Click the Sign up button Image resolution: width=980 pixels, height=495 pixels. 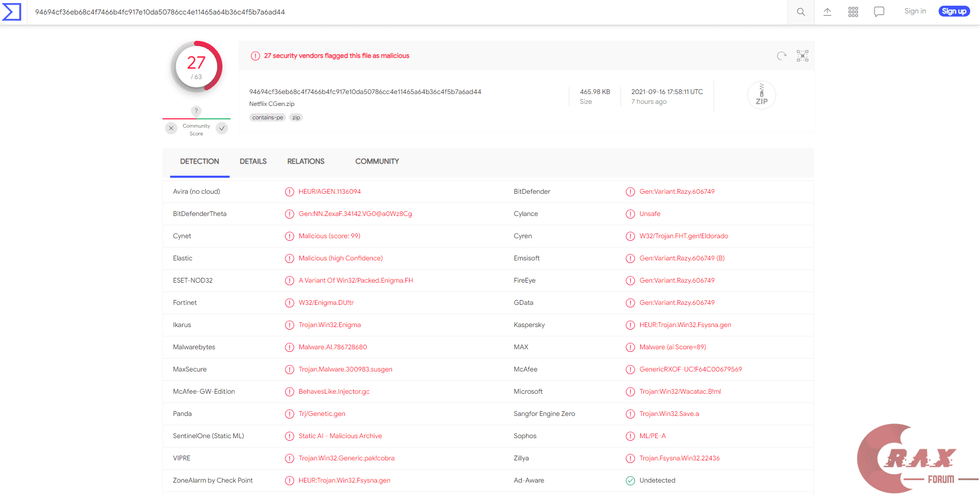tap(954, 11)
